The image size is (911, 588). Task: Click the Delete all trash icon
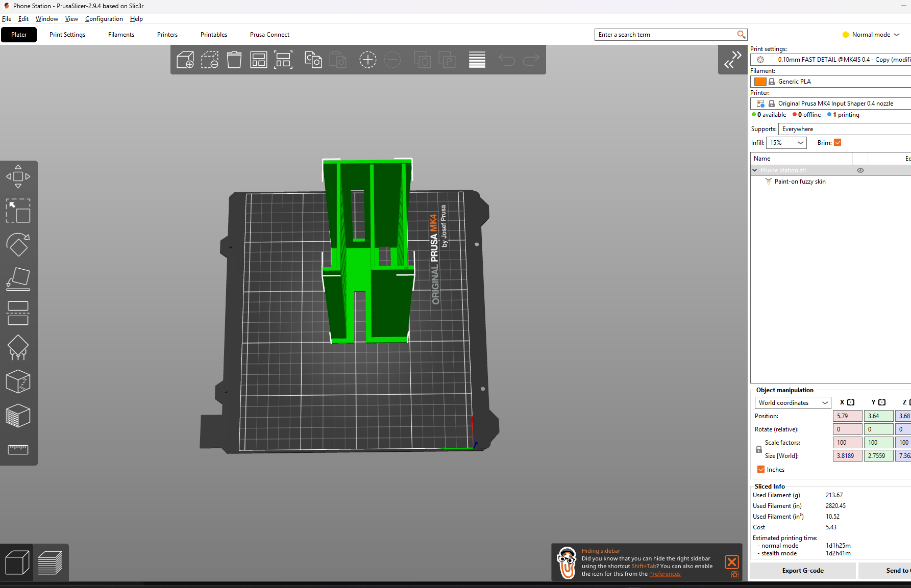coord(234,60)
